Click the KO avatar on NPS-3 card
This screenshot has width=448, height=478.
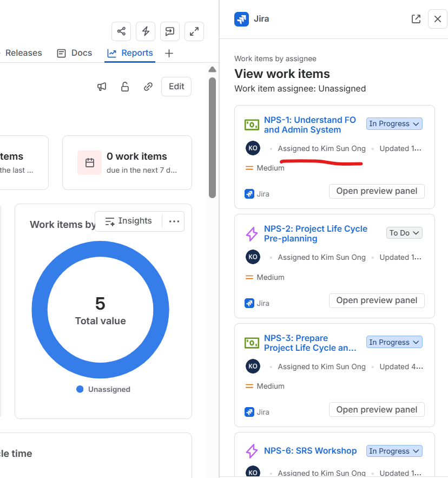click(x=253, y=366)
